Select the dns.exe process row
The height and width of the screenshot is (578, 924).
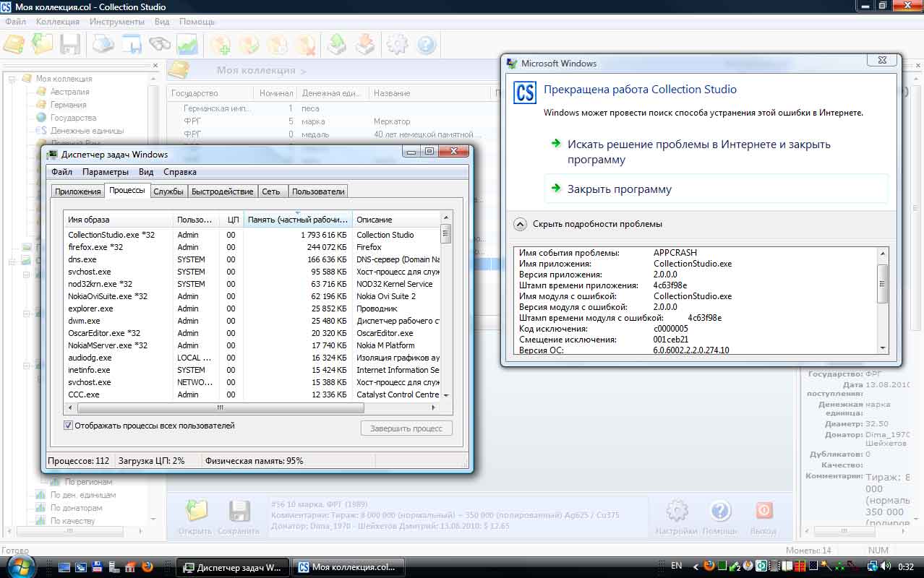[252, 259]
